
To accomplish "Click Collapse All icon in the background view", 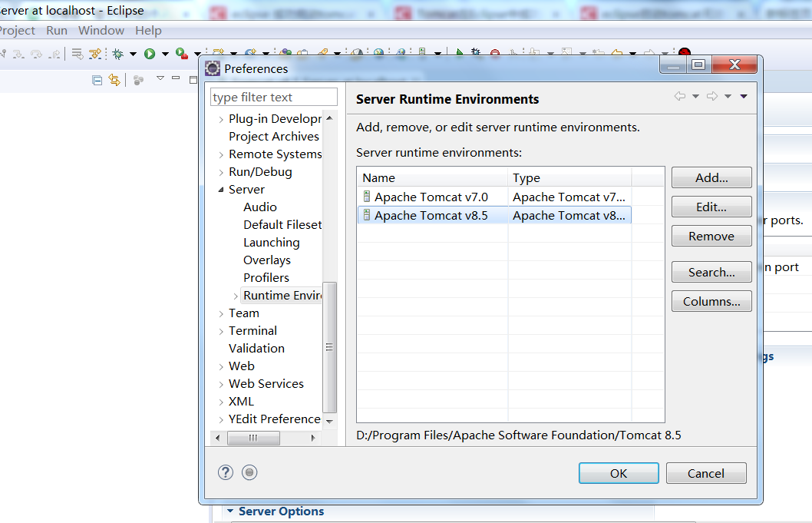I will (97, 81).
